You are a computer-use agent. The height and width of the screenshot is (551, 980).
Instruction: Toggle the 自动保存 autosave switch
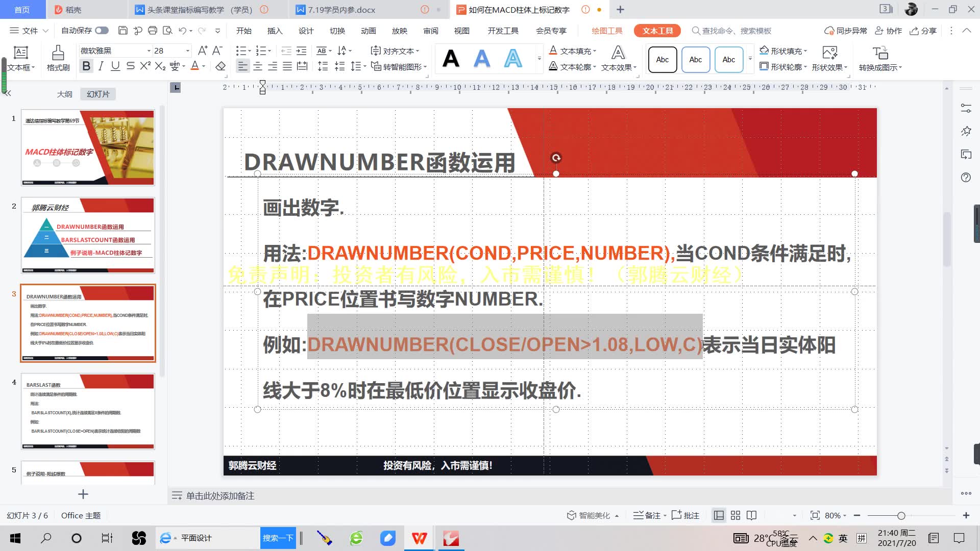(x=102, y=31)
